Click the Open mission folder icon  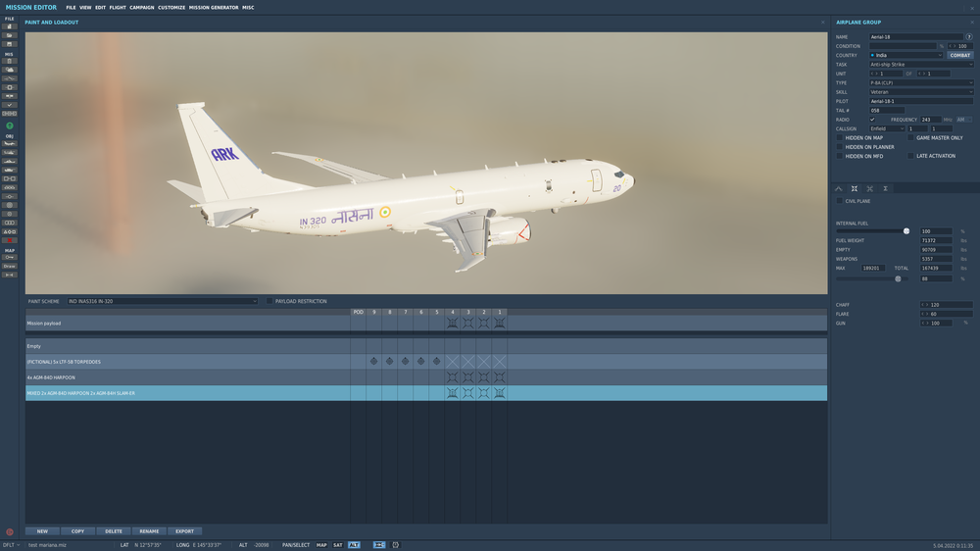click(x=10, y=35)
